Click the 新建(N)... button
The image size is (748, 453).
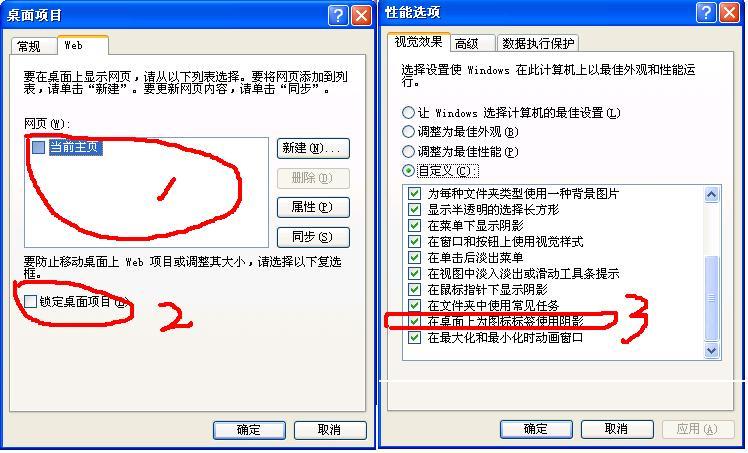click(313, 148)
